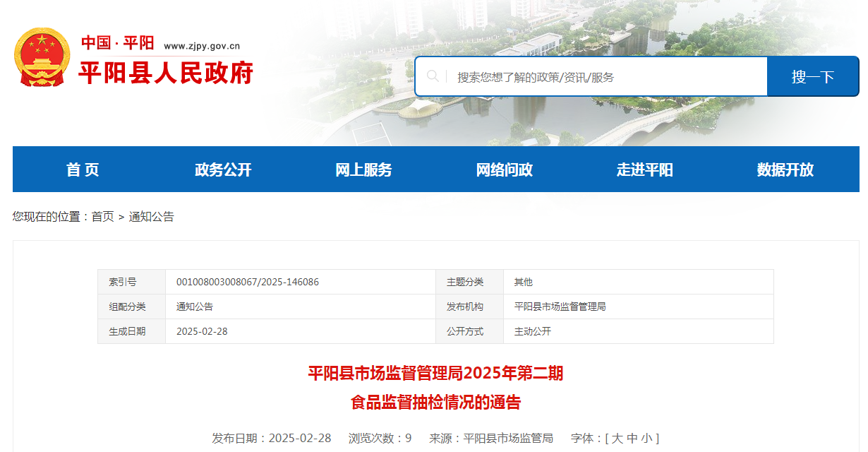Click the national emblem logo
868x452 pixels.
42,57
